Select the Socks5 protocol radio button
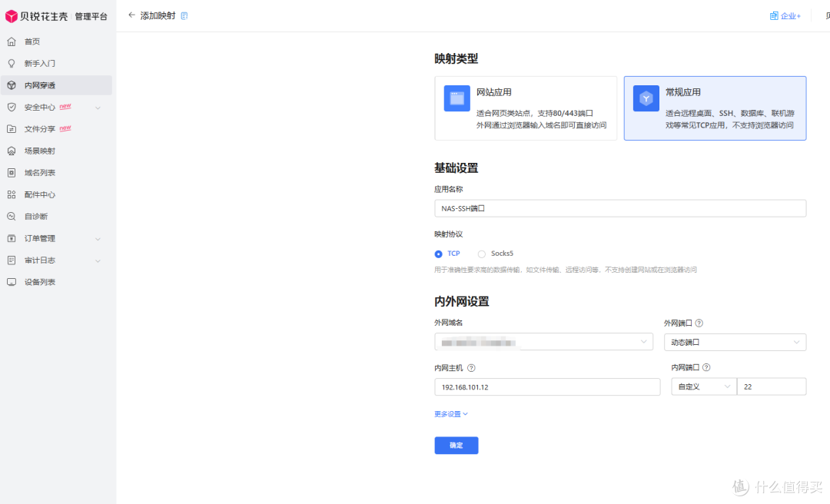Viewport: 830px width, 504px height. [482, 254]
